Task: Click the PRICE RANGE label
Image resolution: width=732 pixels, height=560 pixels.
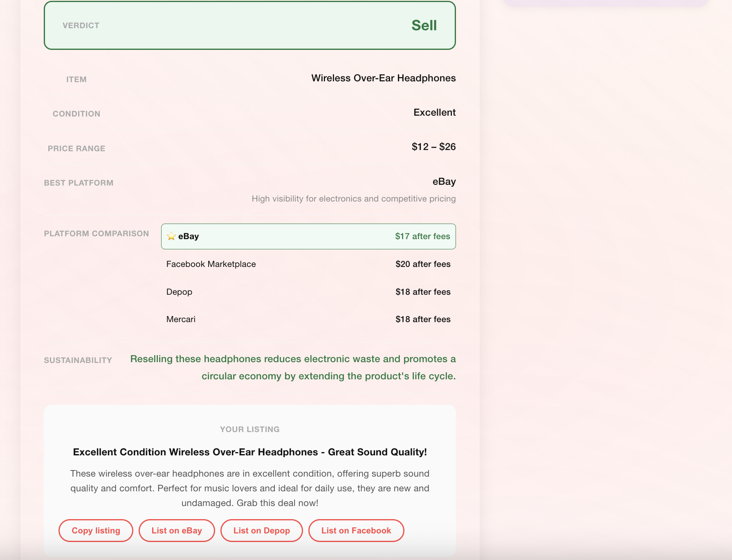Action: coord(76,148)
